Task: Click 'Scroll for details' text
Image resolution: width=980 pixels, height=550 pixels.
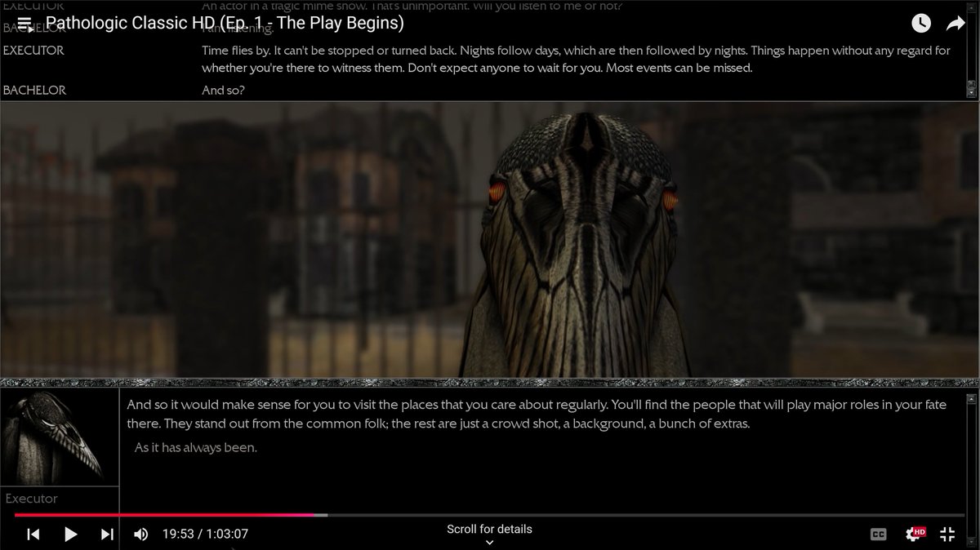Action: click(489, 529)
